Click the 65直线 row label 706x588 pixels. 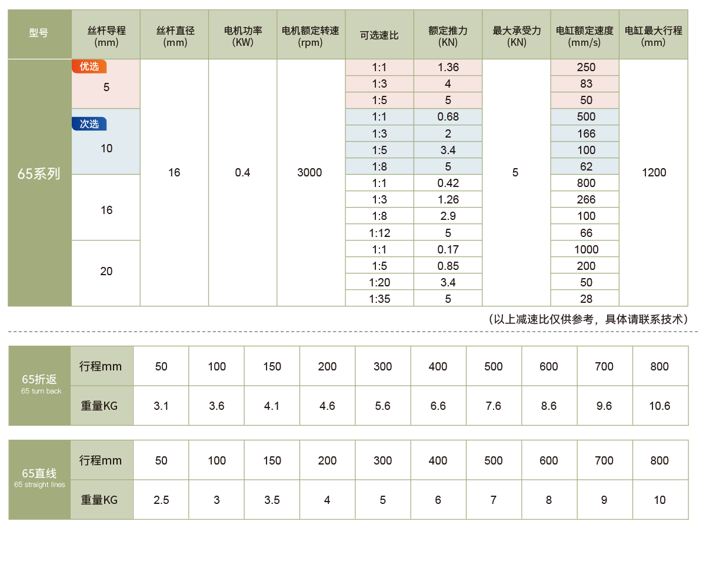pyautogui.click(x=39, y=476)
